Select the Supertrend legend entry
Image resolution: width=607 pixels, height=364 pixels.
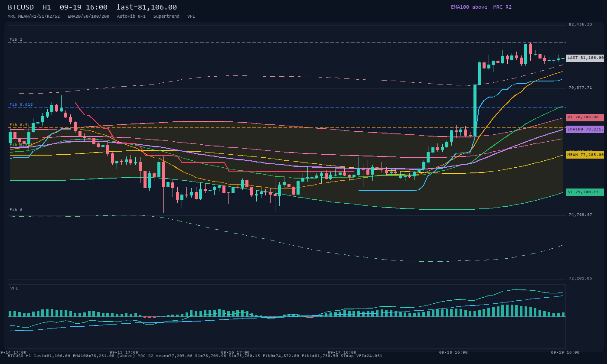tap(166, 16)
